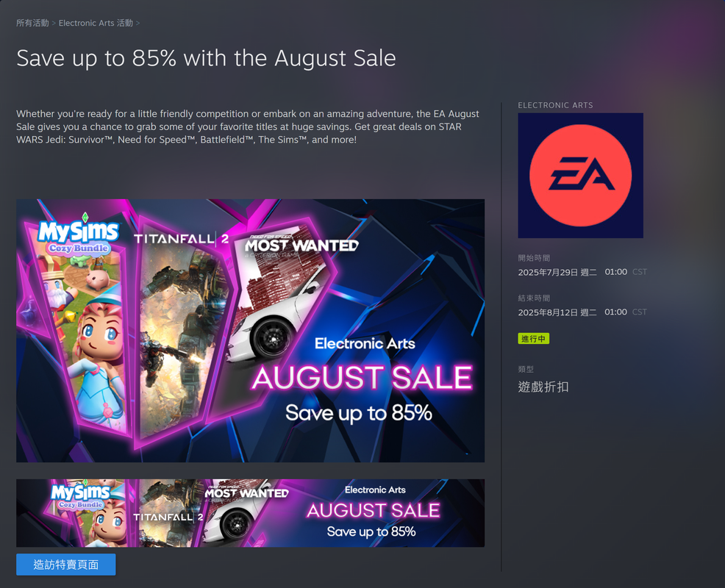725x588 pixels.
Task: Click the wide August Sale strip banner
Action: coord(250,513)
